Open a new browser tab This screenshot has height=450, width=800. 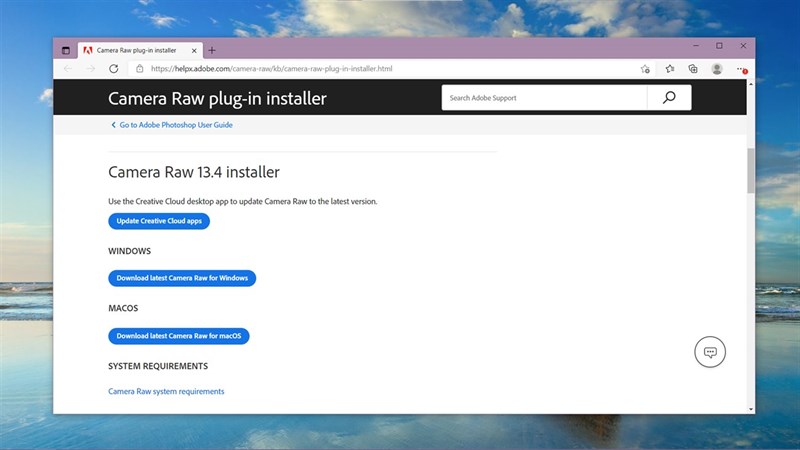click(x=212, y=50)
